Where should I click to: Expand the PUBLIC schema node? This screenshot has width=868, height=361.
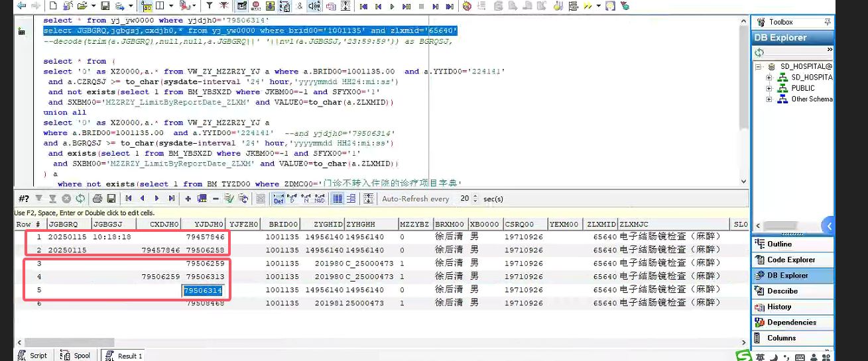[x=769, y=88]
